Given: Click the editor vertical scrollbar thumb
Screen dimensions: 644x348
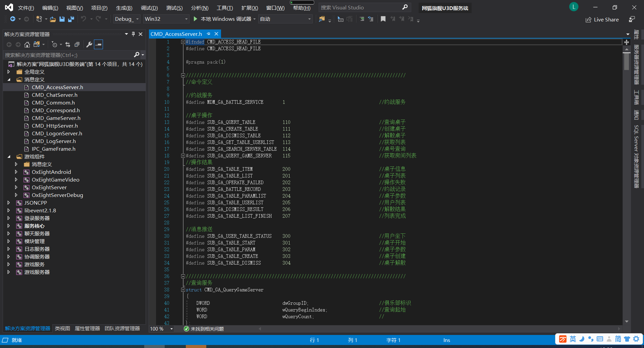Looking at the screenshot, I should (x=626, y=61).
